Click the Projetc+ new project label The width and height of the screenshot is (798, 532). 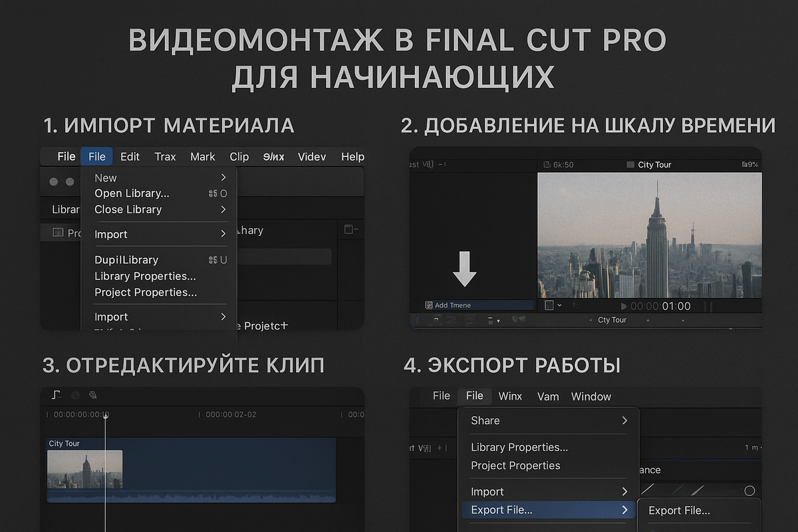[x=266, y=326]
